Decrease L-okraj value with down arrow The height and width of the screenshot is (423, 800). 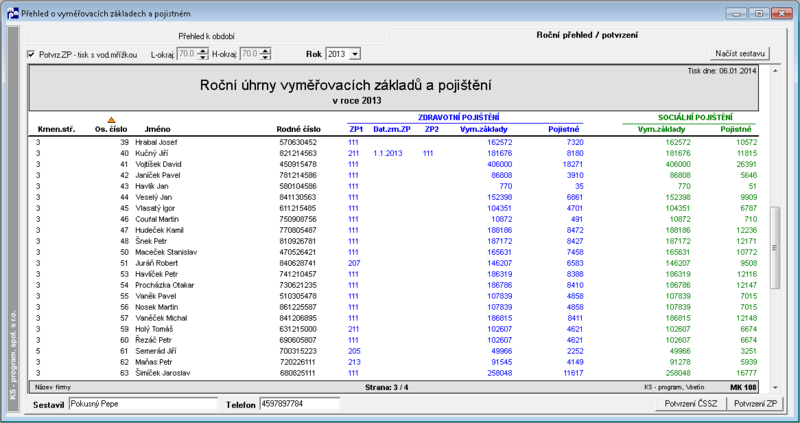point(203,57)
